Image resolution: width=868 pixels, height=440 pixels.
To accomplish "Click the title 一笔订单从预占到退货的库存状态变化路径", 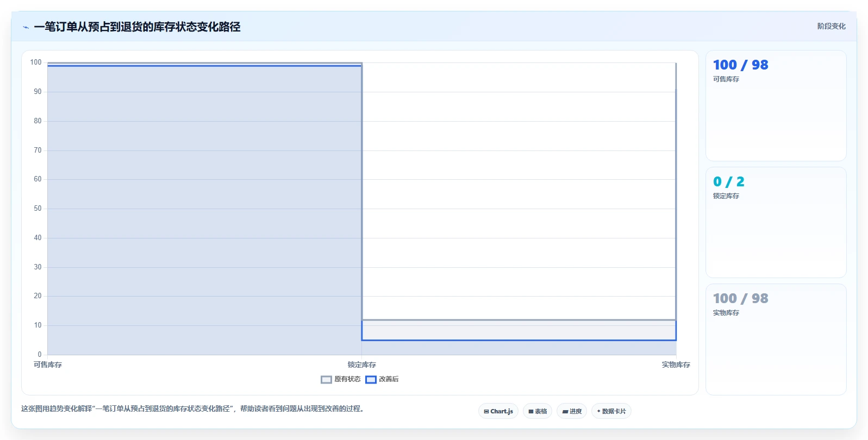I will [x=137, y=27].
